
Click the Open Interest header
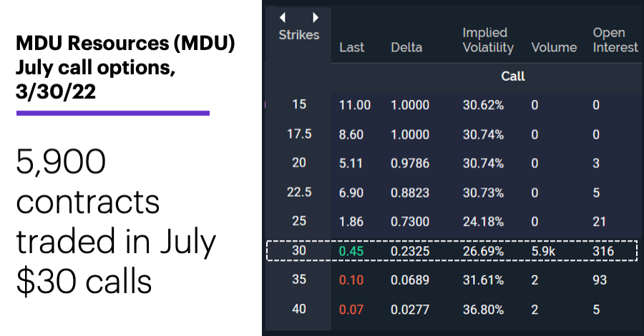point(615,40)
